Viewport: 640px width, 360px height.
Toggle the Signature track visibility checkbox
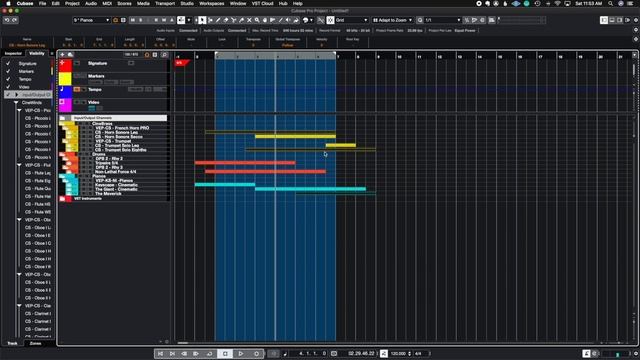(8, 64)
